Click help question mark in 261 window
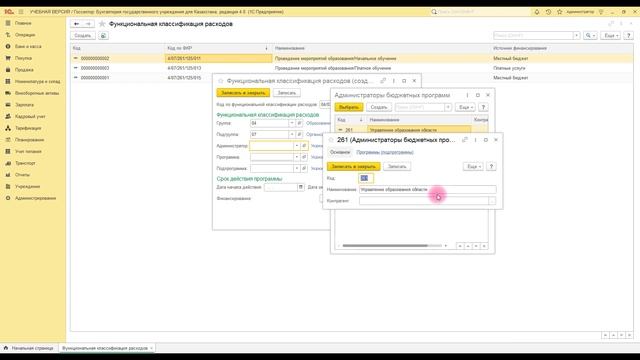Screen dimensions: 640x360 point(491,167)
